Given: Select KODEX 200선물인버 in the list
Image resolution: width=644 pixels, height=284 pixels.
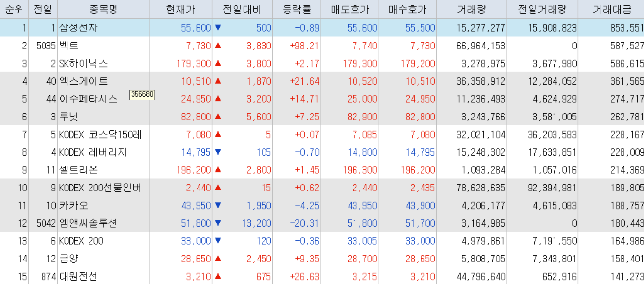Looking at the screenshot, I should tap(100, 188).
